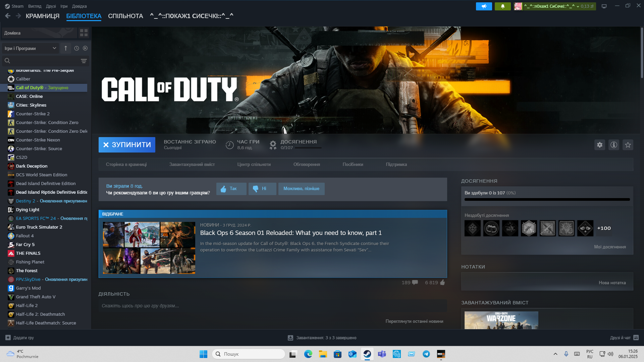
Task: Recommend the game with Так button
Action: tap(231, 189)
